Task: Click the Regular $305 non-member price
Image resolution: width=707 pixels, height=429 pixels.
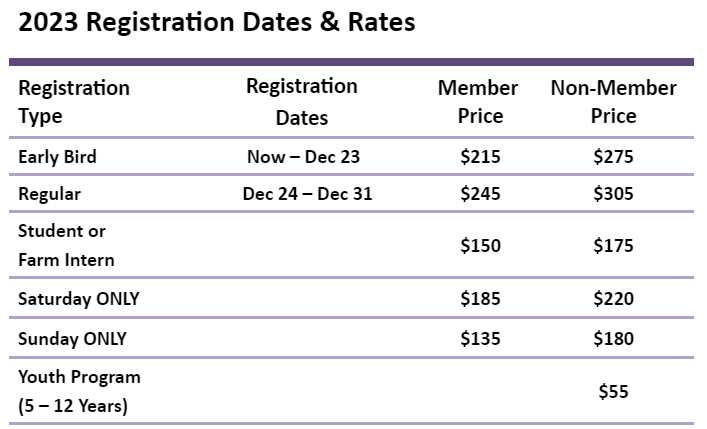Action: (613, 194)
